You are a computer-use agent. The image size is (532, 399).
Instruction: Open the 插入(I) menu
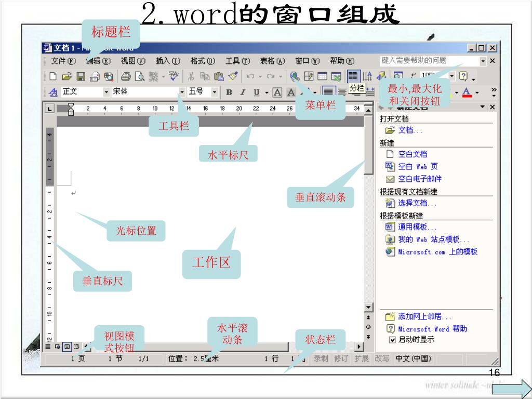point(168,61)
